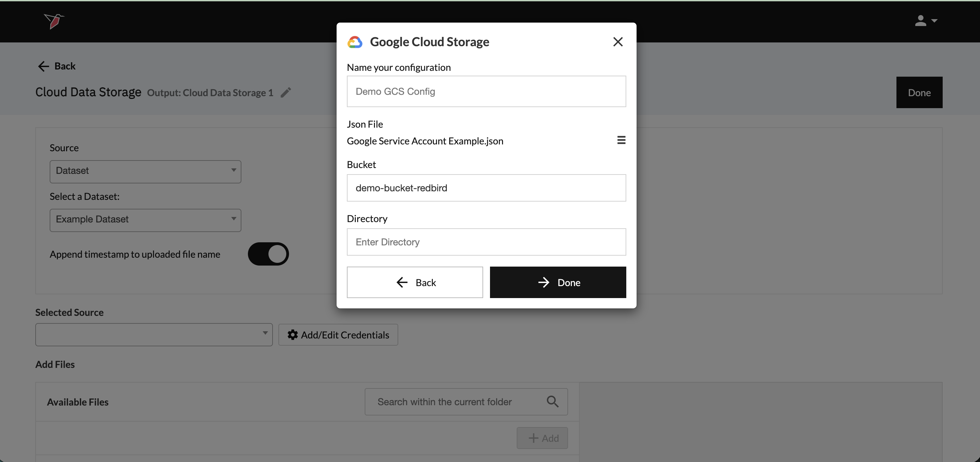Toggle Append timestamp to uploaded file name
This screenshot has height=462, width=980.
coord(268,254)
